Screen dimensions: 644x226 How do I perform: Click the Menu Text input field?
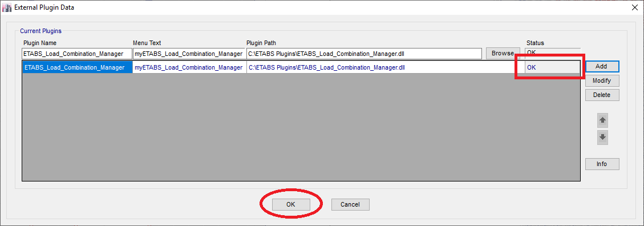[189, 54]
